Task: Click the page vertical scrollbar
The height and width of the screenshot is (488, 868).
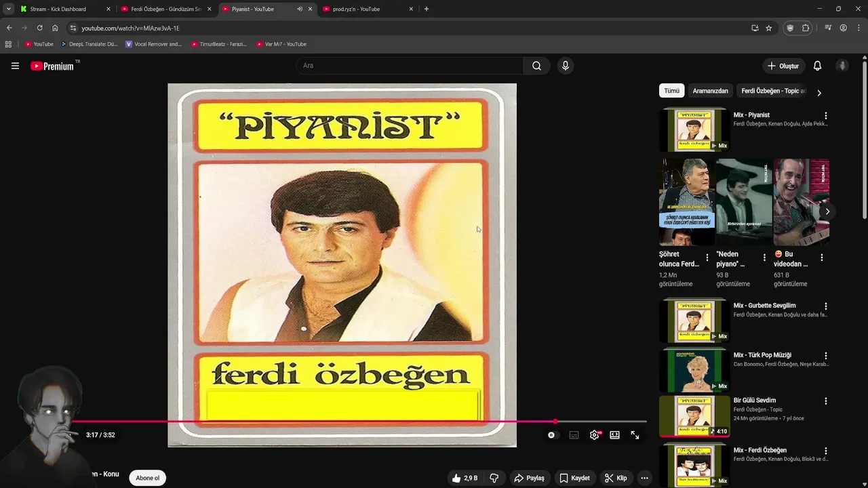Action: [865, 139]
